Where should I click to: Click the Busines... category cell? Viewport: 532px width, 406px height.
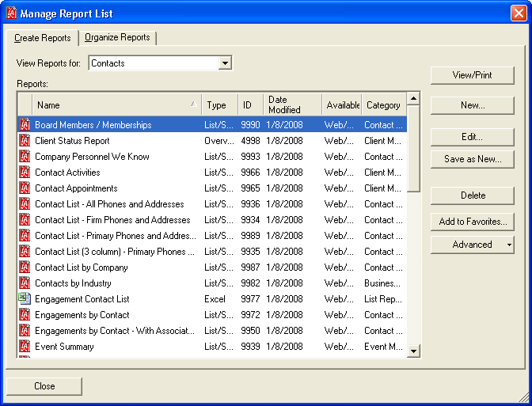point(382,283)
